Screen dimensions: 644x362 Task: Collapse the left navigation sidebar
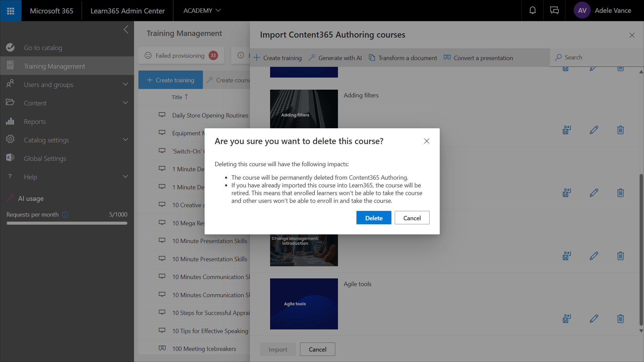click(x=126, y=30)
